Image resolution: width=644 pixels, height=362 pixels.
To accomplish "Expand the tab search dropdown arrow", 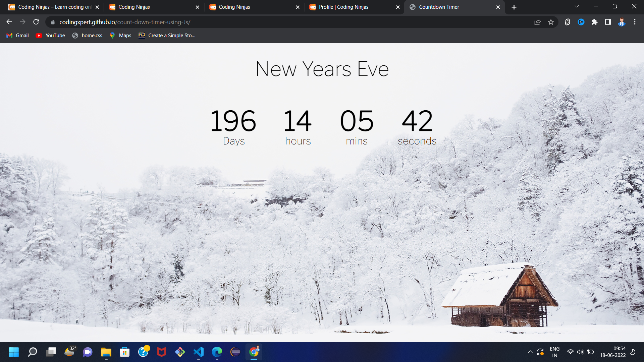I will [x=577, y=7].
